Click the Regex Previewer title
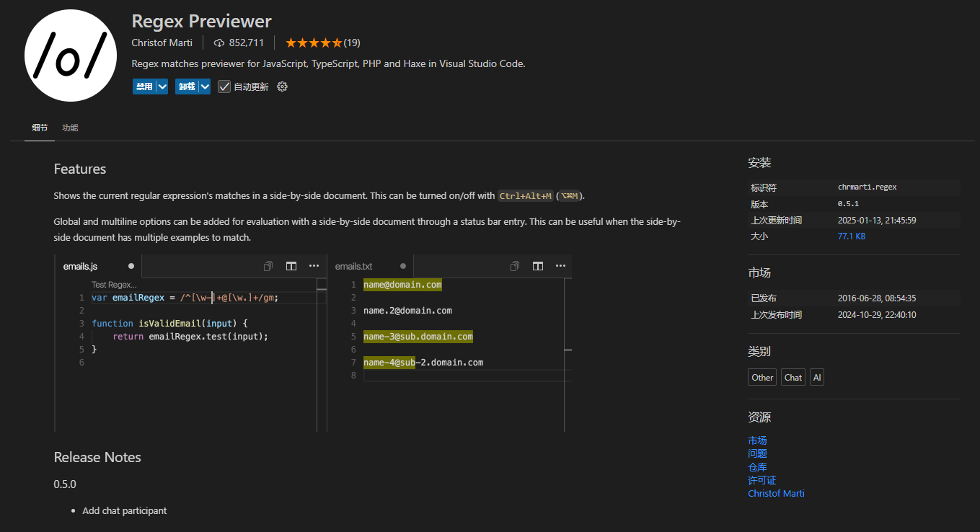Viewport: 980px width, 532px height. (x=202, y=21)
